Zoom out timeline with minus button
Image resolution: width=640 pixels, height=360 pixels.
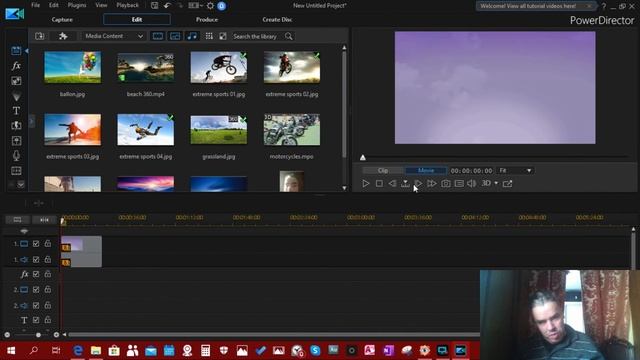(7, 335)
